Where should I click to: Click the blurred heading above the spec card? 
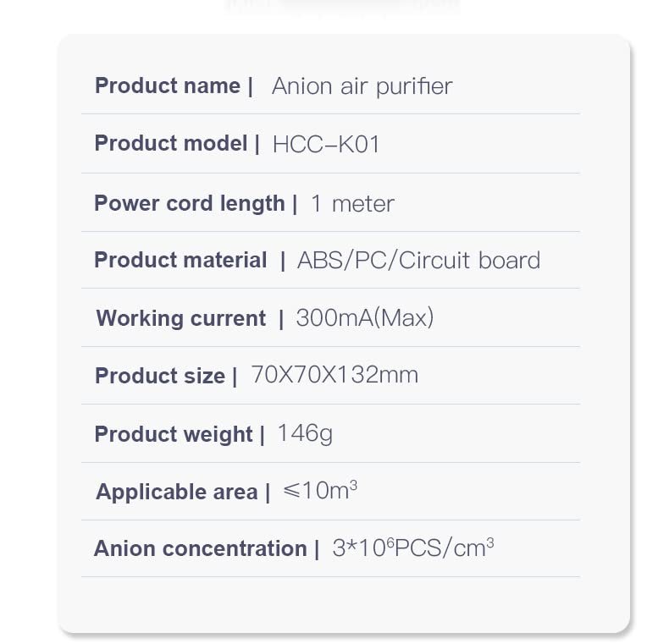(x=343, y=7)
